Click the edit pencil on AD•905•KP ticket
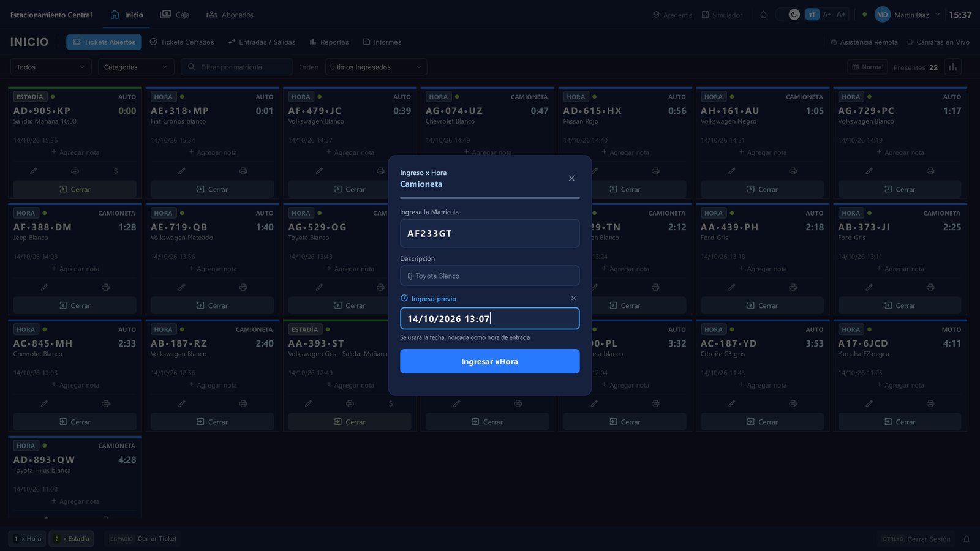Viewport: 980px width, 551px height. 34,171
